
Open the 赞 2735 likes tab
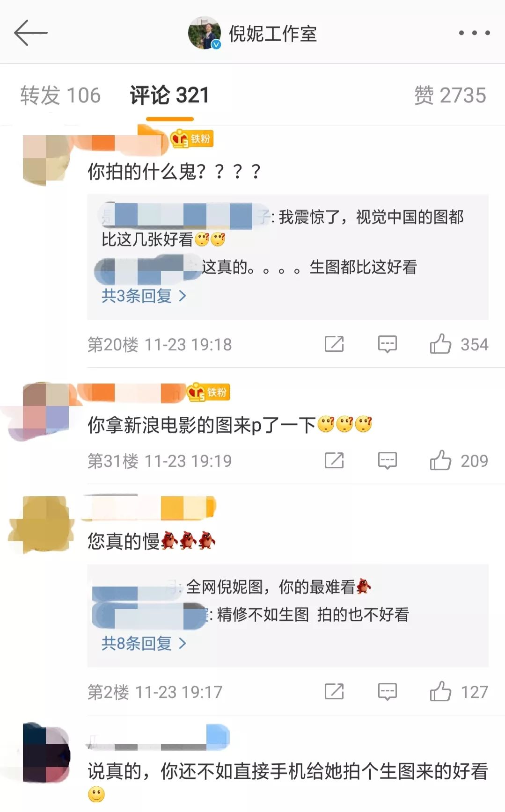pyautogui.click(x=450, y=95)
